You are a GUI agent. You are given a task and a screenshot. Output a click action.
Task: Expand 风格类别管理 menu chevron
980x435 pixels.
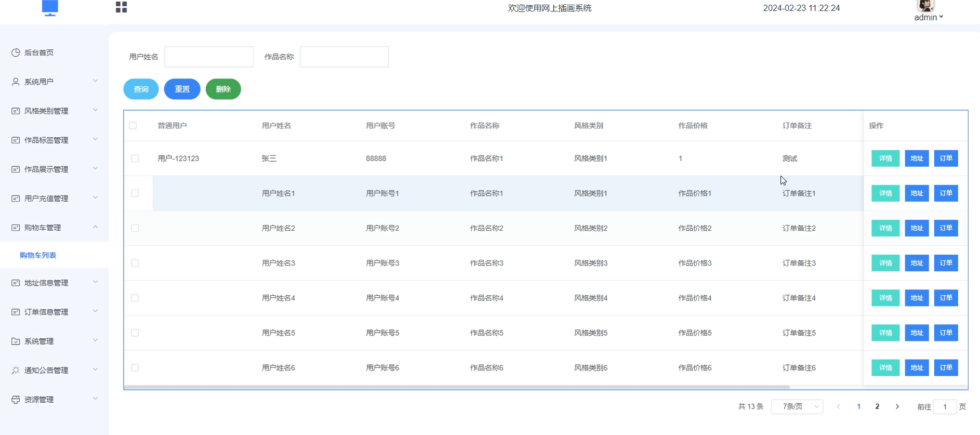(95, 110)
